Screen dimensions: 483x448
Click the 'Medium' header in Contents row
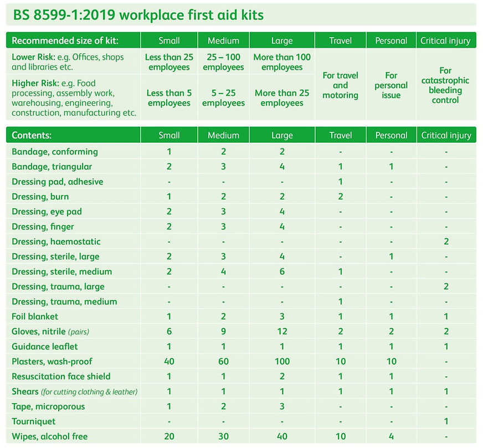[223, 135]
